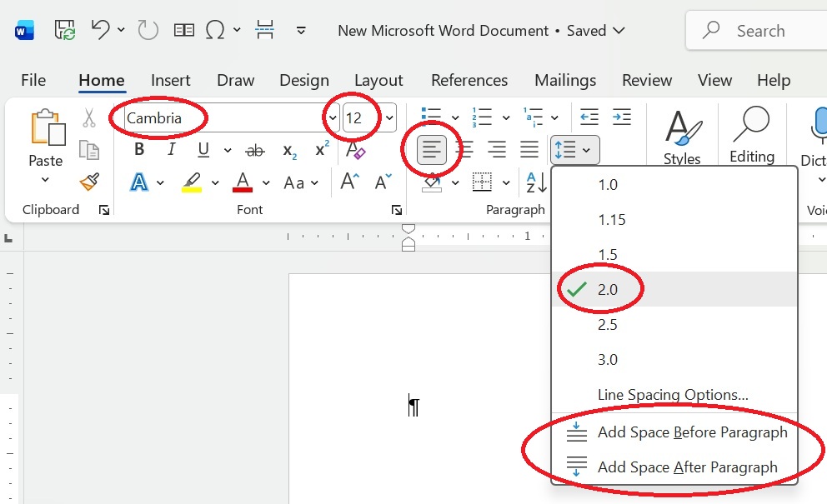The height and width of the screenshot is (504, 827).
Task: Click the Search box in title bar
Action: pyautogui.click(x=759, y=31)
